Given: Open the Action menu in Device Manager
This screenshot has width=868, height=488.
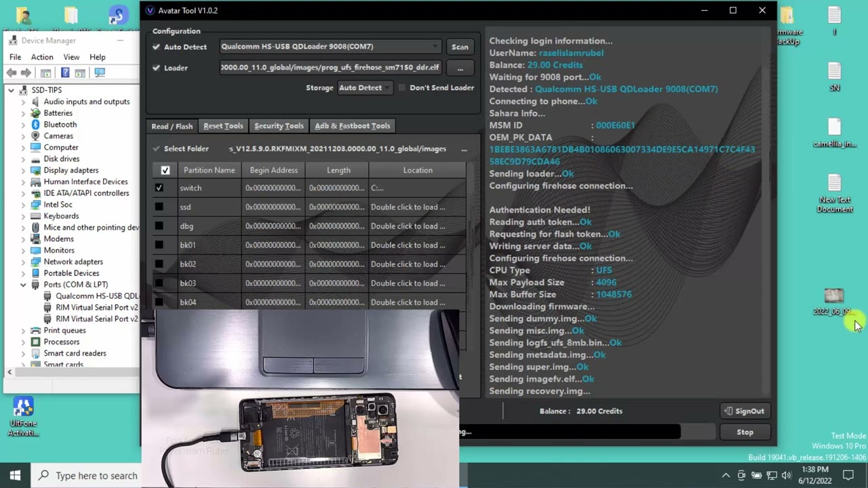Looking at the screenshot, I should [41, 57].
